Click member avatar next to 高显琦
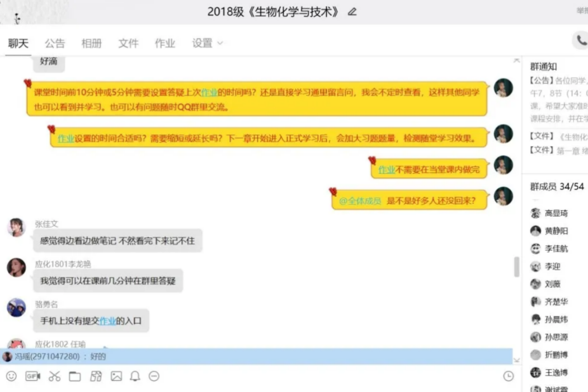 tap(535, 213)
